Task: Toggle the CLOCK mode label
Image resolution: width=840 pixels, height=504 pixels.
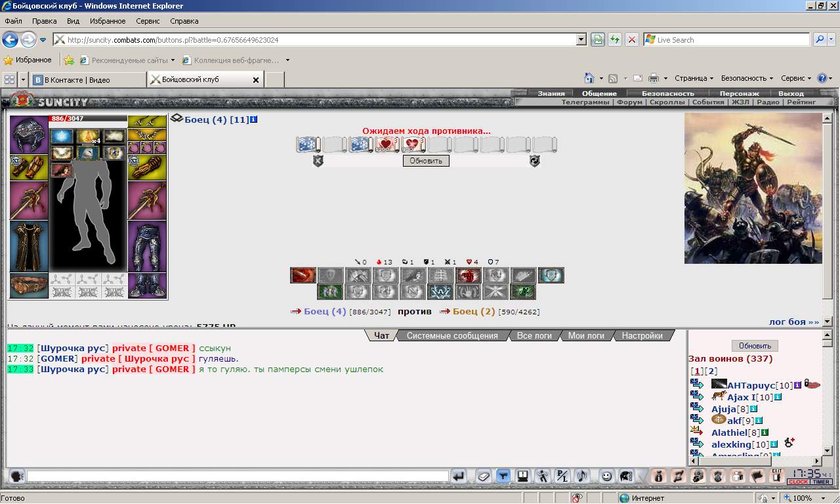Action: point(799,482)
